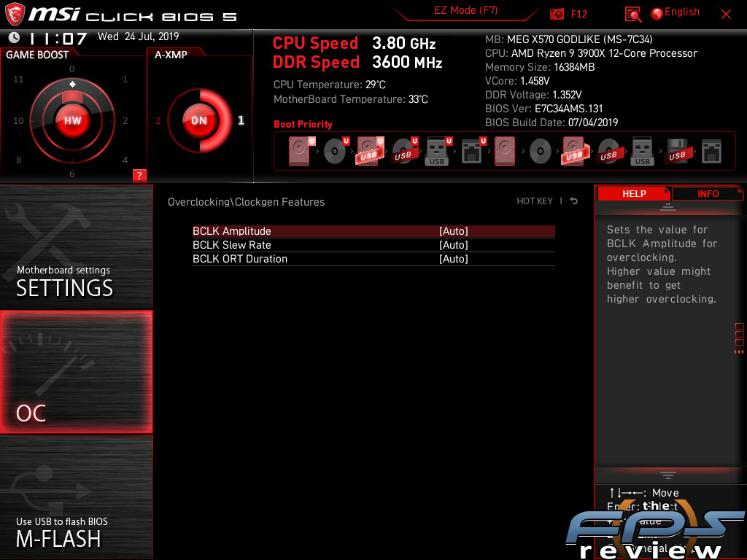Image resolution: width=747 pixels, height=560 pixels.
Task: Open the OC section
Action: pyautogui.click(x=76, y=372)
